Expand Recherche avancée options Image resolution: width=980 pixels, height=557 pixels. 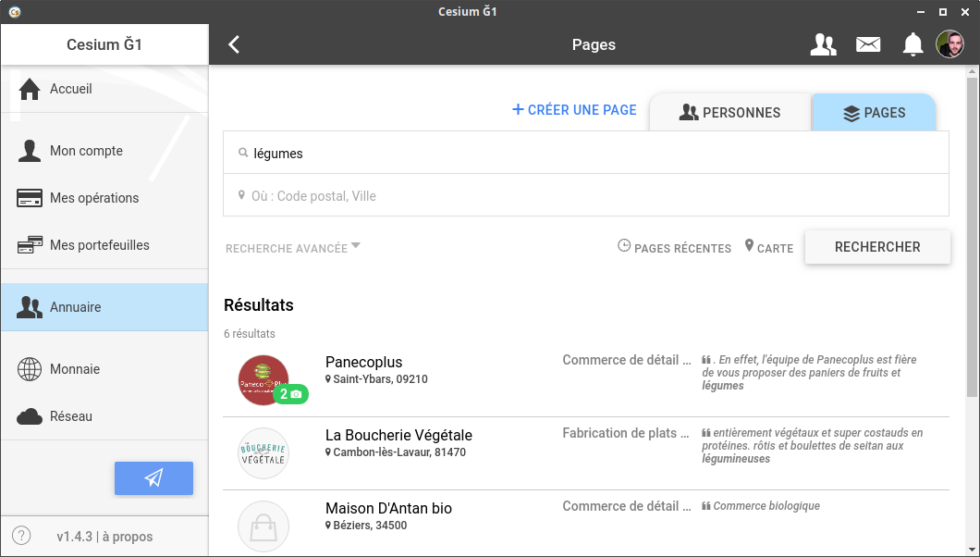292,248
